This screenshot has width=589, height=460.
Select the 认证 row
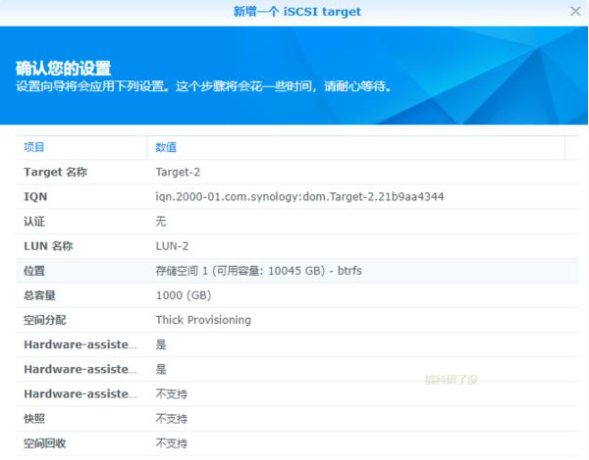point(297,222)
